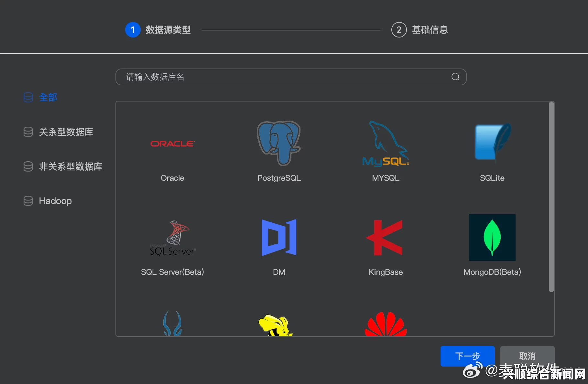Choose the red Huawei petal logo
The width and height of the screenshot is (588, 384).
pos(386,324)
